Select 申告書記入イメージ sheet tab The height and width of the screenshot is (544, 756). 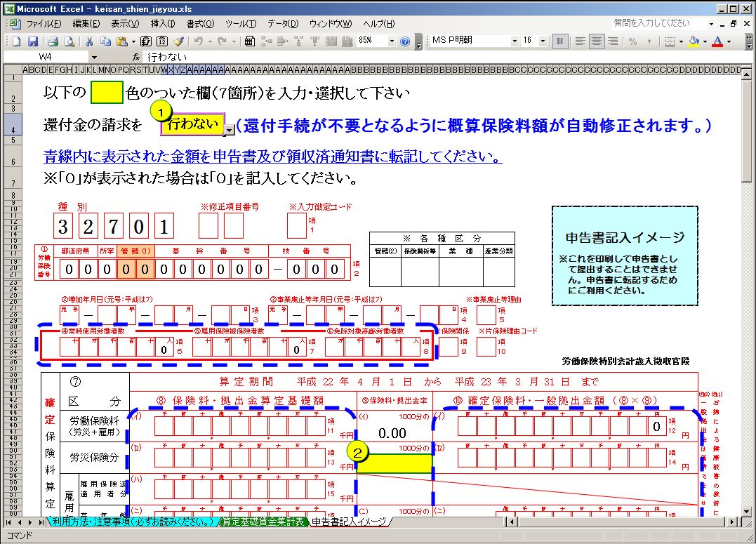[349, 522]
